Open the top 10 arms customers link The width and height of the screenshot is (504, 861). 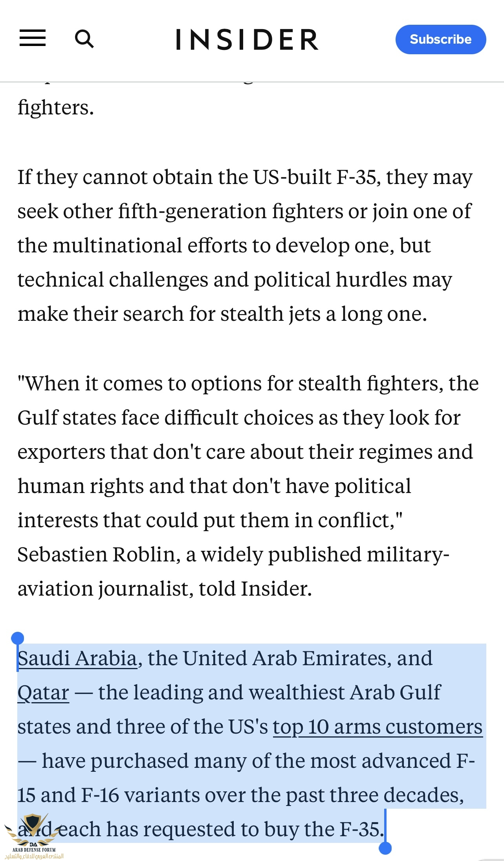(x=378, y=727)
